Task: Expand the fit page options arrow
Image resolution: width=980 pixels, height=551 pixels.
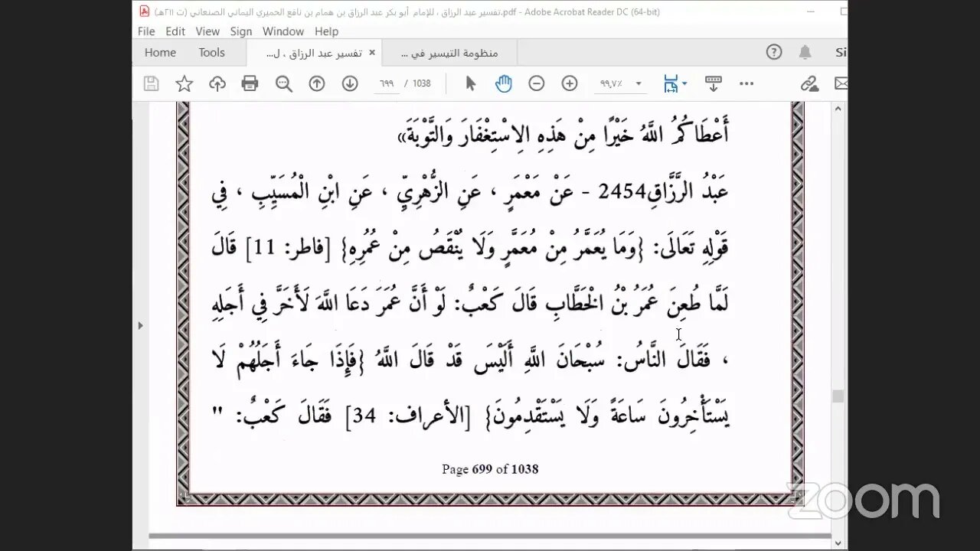Action: point(684,84)
